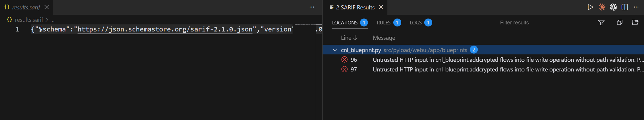
Task: Split the editor with the layout icon
Action: (625, 7)
